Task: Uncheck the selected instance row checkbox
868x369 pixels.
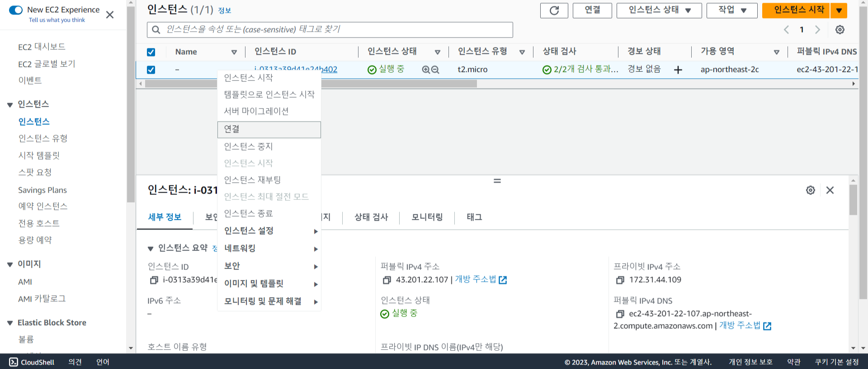Action: [151, 70]
